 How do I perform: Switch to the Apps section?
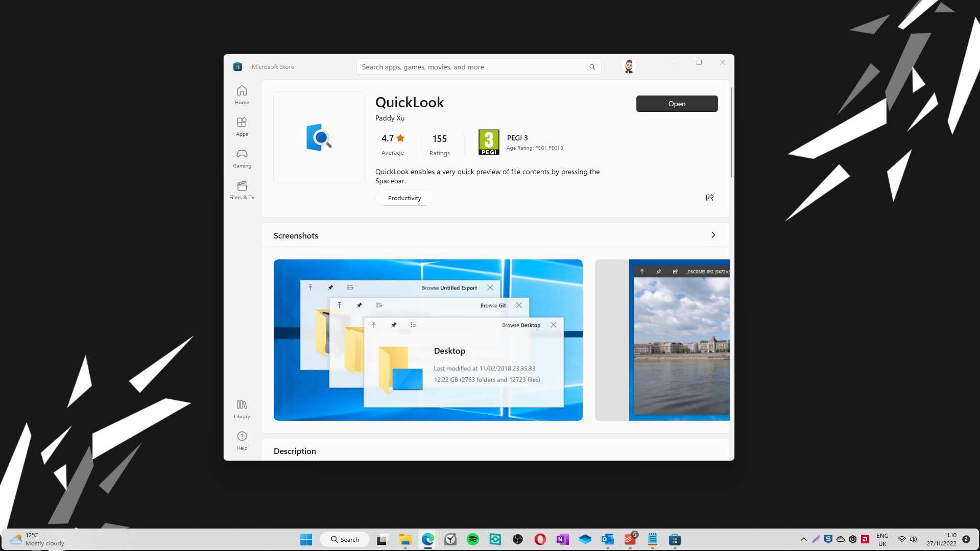242,127
